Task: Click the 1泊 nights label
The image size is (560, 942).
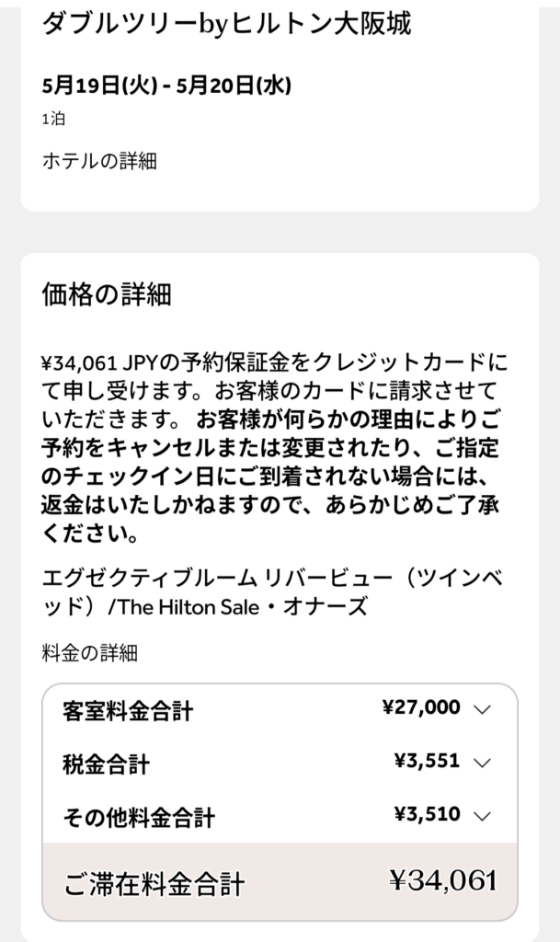Action: (x=53, y=119)
